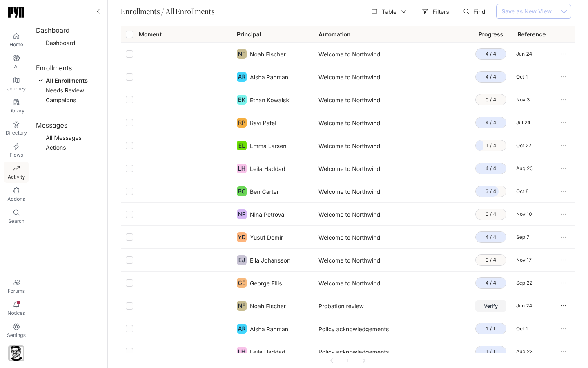588x368 pixels.
Task: Open the AI section icon
Action: (16, 62)
